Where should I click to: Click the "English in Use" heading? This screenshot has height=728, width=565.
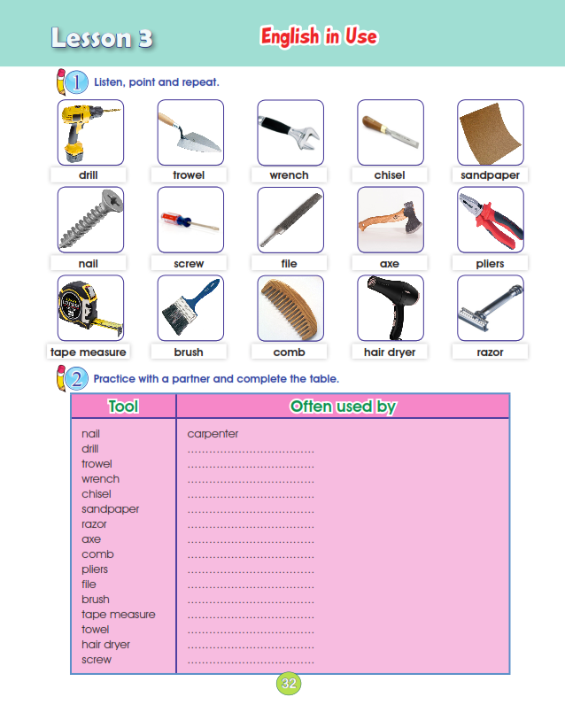tap(319, 36)
